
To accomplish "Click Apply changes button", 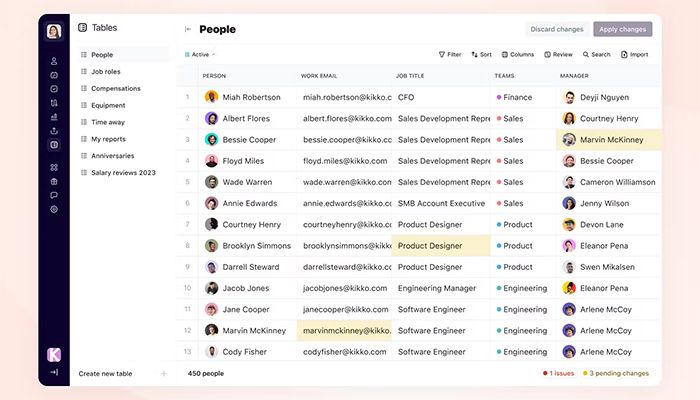I will click(x=622, y=29).
